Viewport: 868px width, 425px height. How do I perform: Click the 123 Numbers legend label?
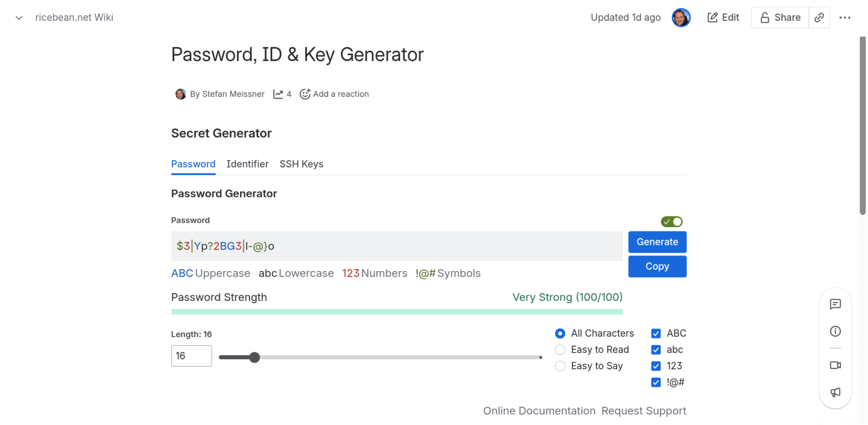coord(375,273)
